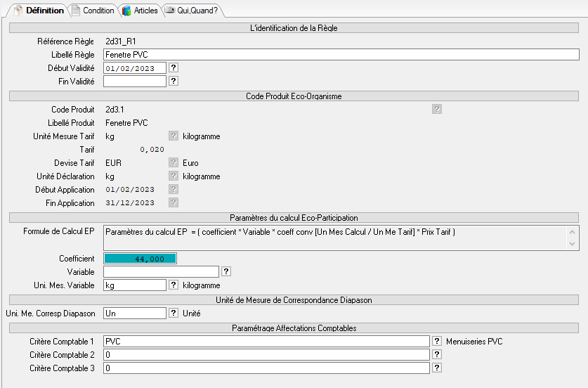Open lookup for Critère Comptable 2
The image size is (588, 388).
tap(437, 354)
